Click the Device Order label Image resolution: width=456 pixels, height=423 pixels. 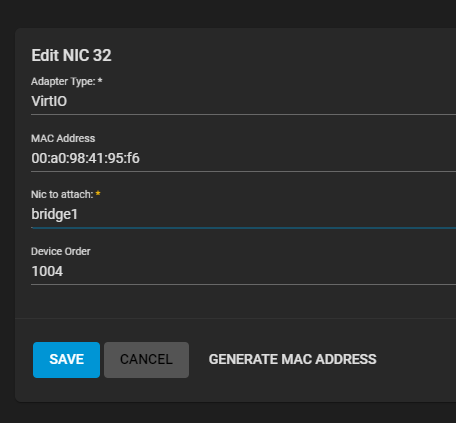61,251
